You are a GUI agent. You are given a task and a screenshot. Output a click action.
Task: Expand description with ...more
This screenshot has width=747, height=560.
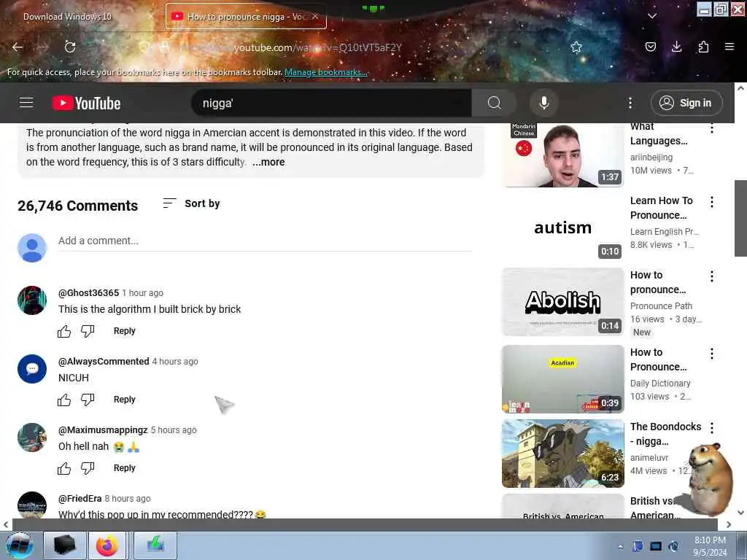pyautogui.click(x=268, y=162)
